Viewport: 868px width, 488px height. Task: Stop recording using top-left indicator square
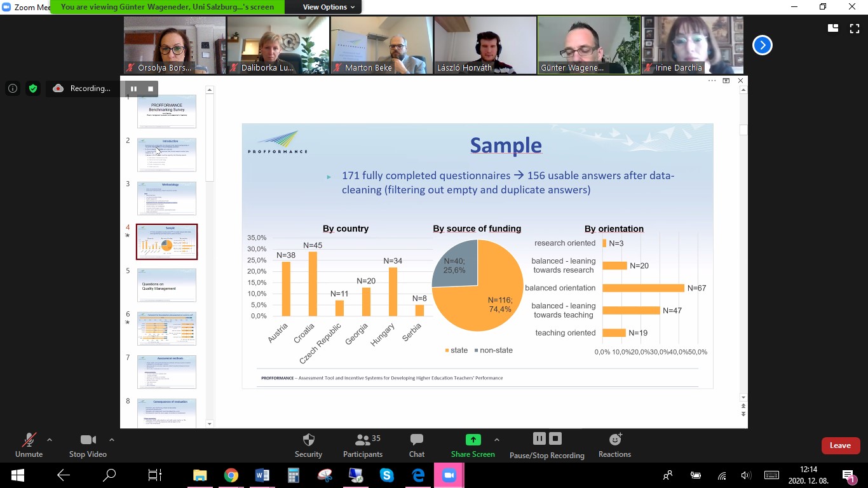151,89
